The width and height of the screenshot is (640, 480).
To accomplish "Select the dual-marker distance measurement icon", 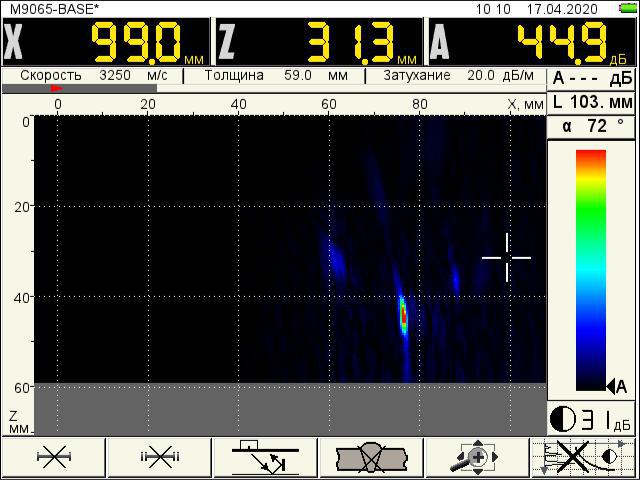I will [159, 458].
